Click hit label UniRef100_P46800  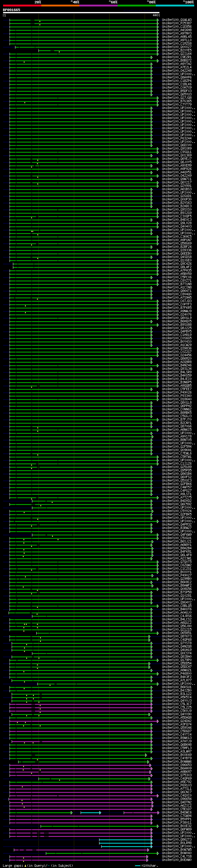click(x=176, y=674)
